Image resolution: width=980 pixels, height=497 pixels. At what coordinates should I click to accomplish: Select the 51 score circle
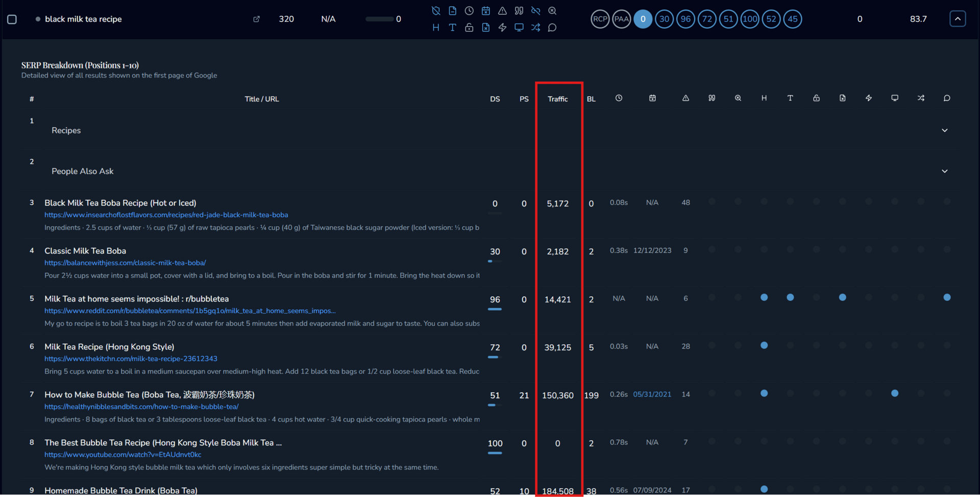(x=728, y=19)
